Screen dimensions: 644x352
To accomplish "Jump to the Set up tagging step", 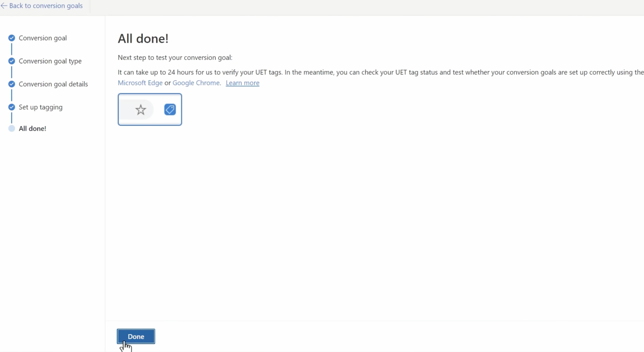I will [x=41, y=107].
